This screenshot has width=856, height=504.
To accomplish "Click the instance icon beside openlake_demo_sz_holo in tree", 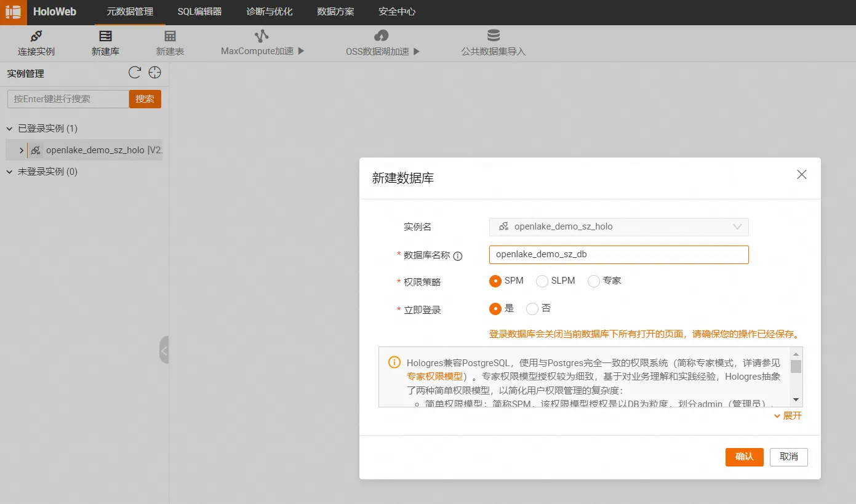I will (36, 150).
